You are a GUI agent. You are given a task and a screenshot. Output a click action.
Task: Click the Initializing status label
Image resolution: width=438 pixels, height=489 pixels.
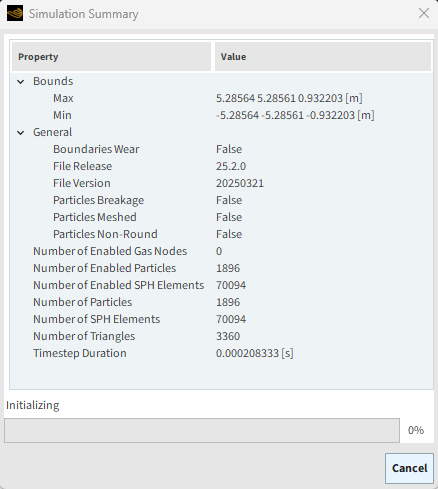click(33, 405)
